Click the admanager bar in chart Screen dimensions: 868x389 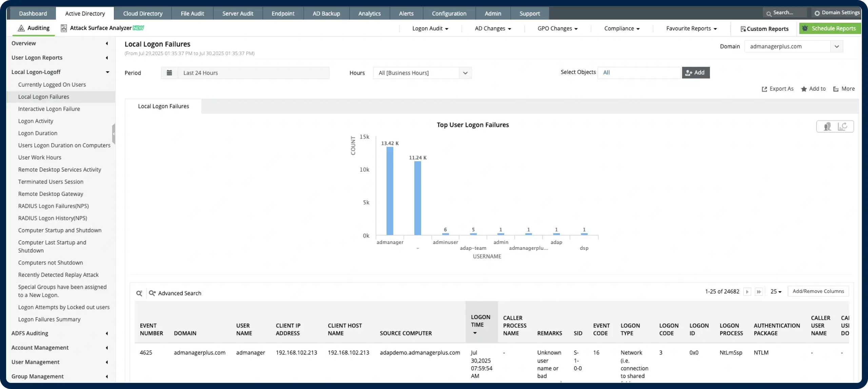pos(390,191)
